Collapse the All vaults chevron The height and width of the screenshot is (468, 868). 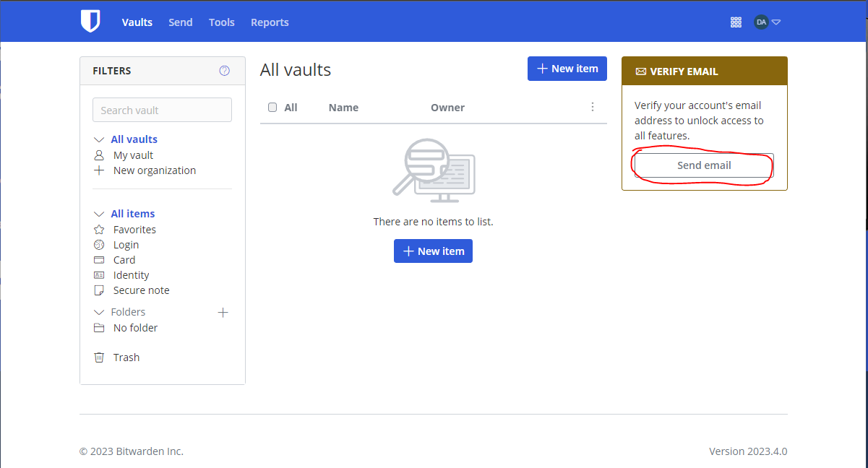click(x=99, y=139)
